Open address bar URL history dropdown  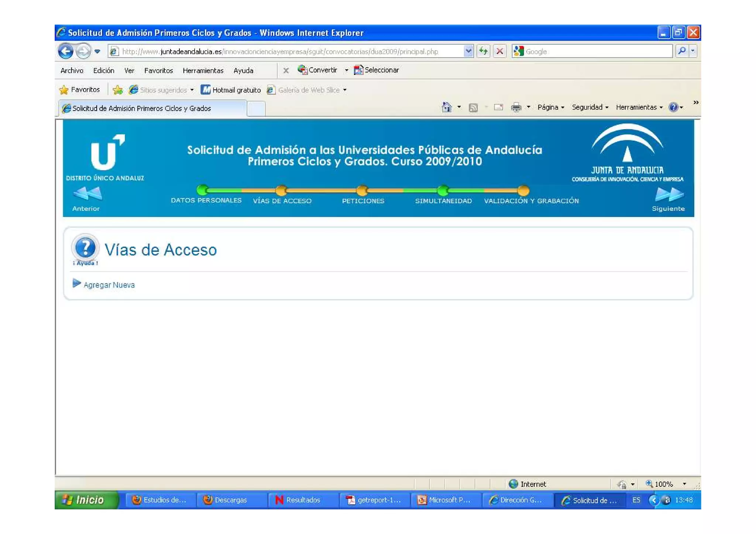point(468,51)
